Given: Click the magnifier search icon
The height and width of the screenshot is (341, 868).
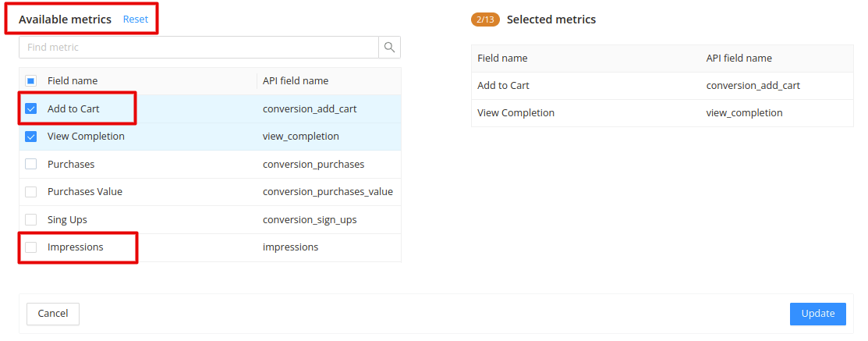Looking at the screenshot, I should point(389,48).
